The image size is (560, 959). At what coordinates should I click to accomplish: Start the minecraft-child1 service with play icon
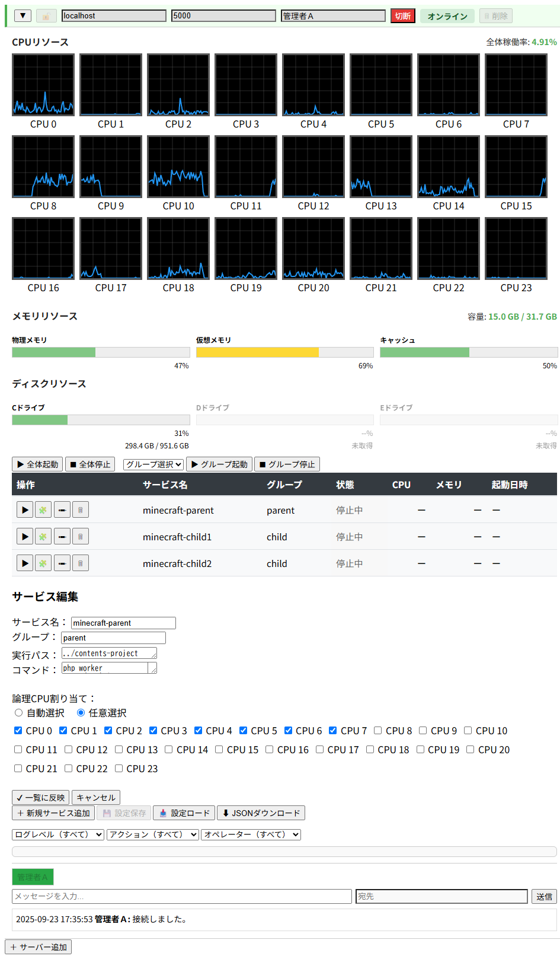point(24,536)
